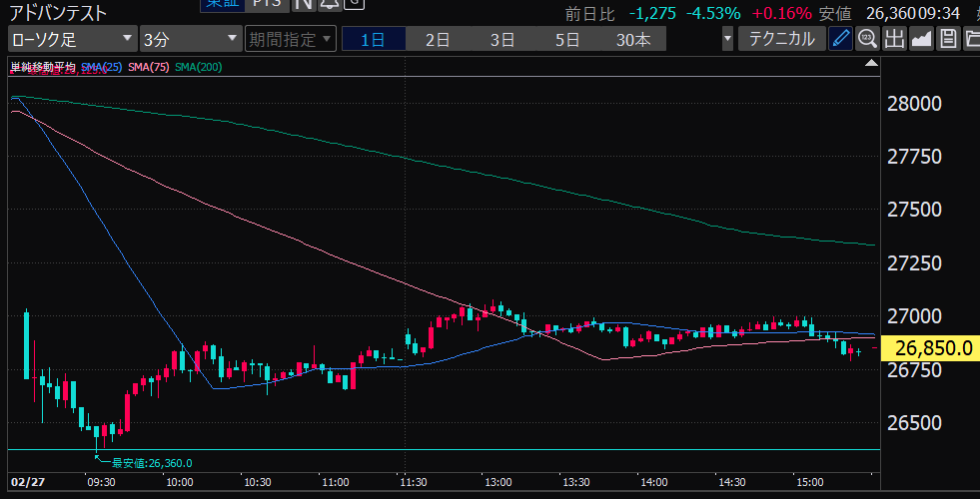Activate the pencil drawing tool
980x499 pixels.
point(841,40)
